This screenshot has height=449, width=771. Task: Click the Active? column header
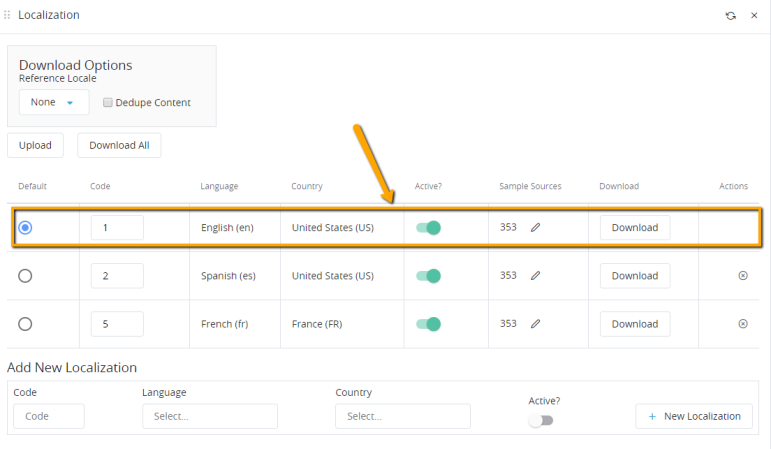[x=428, y=186]
